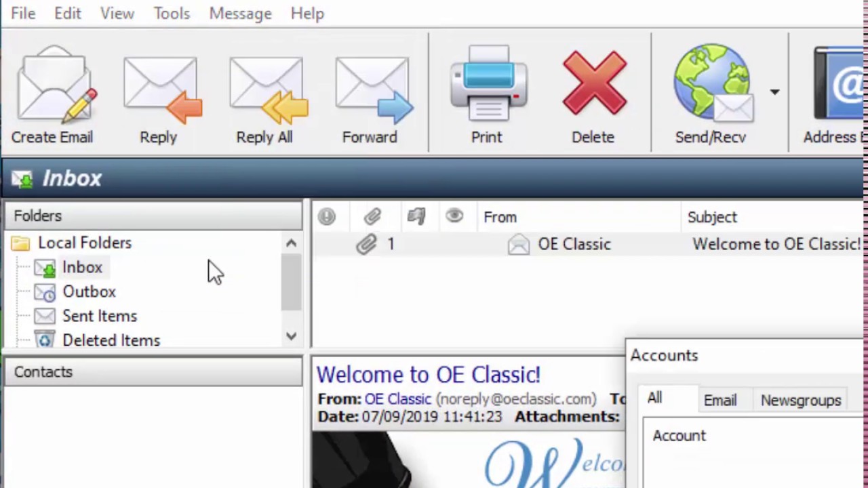Sort by attachment paperclip column

point(372,217)
